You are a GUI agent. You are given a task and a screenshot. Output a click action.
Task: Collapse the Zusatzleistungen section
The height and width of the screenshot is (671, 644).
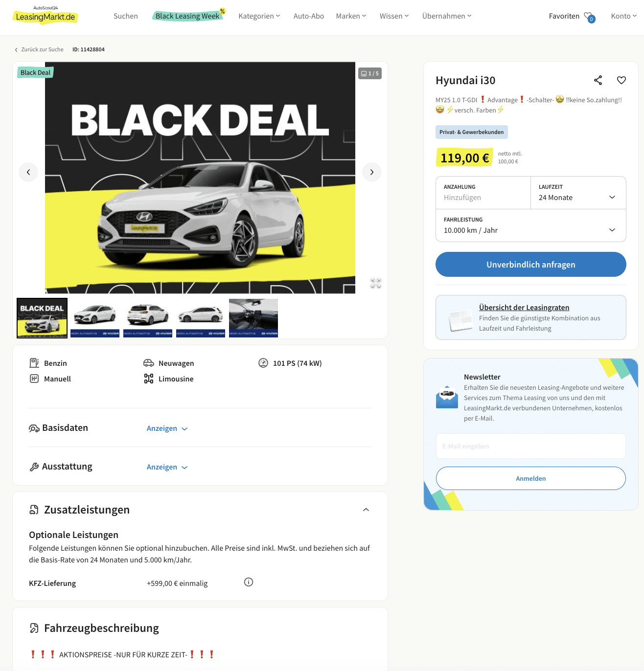366,510
